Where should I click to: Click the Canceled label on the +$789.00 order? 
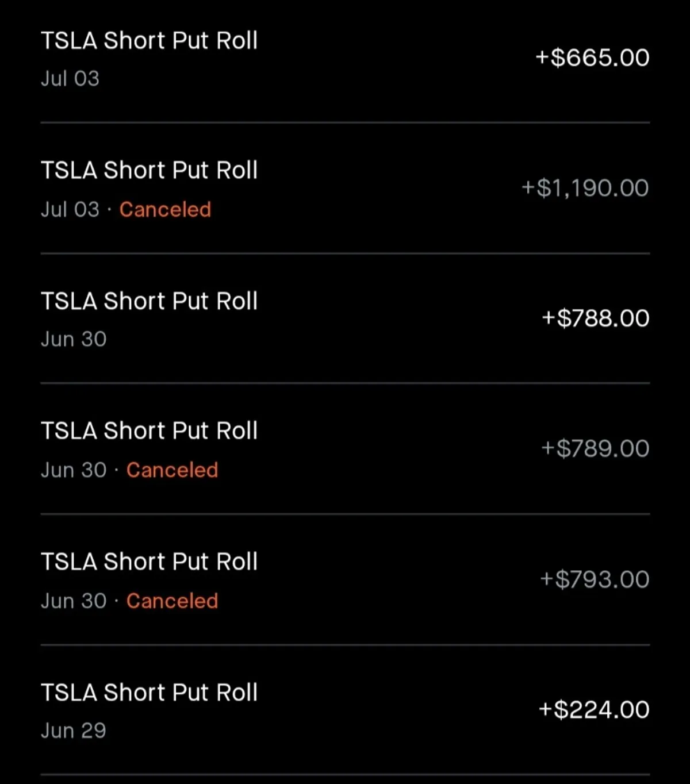[x=172, y=470]
